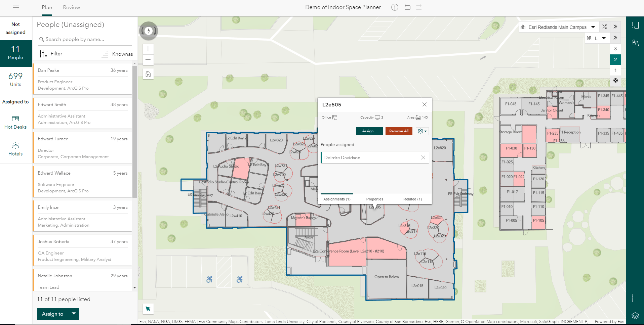Open the Layers panel on the right sidebar
The height and width of the screenshot is (325, 644).
(x=635, y=316)
